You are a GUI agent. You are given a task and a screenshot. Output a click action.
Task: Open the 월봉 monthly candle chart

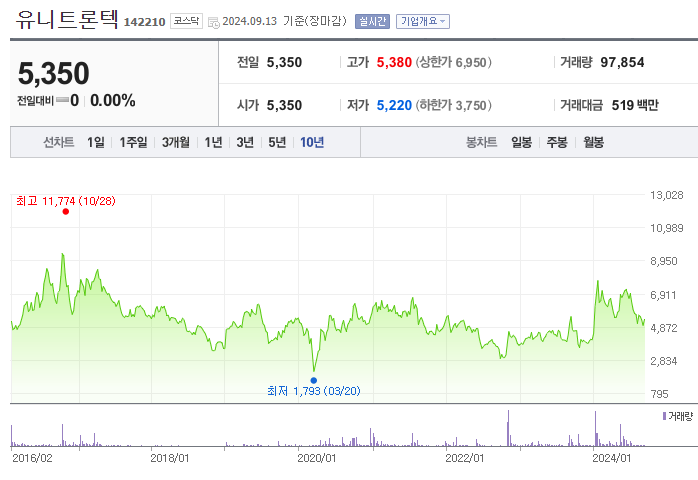pyautogui.click(x=593, y=142)
